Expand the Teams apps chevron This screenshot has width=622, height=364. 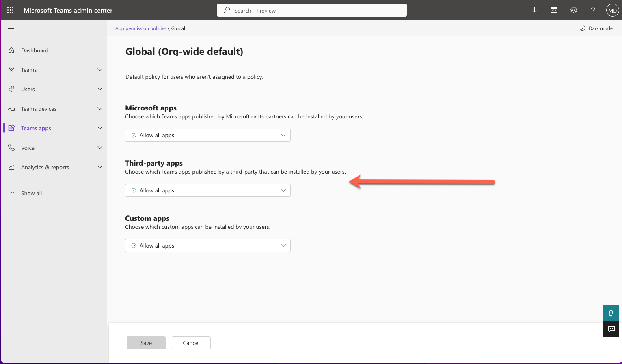coord(100,128)
